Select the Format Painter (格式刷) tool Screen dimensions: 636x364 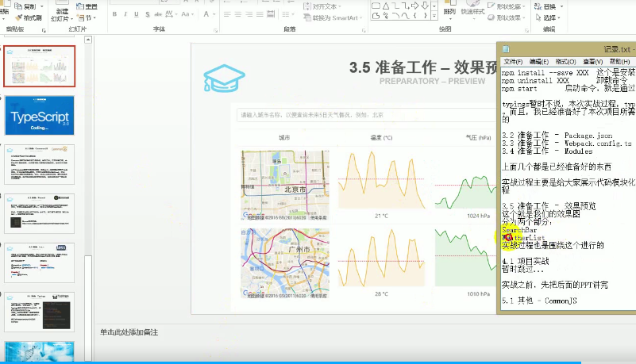pyautogui.click(x=29, y=17)
